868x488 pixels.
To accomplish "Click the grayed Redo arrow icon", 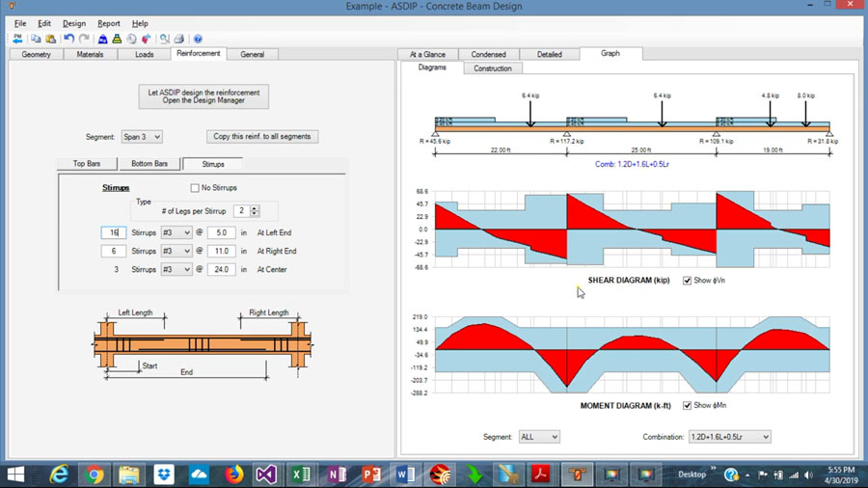I will click(x=84, y=39).
